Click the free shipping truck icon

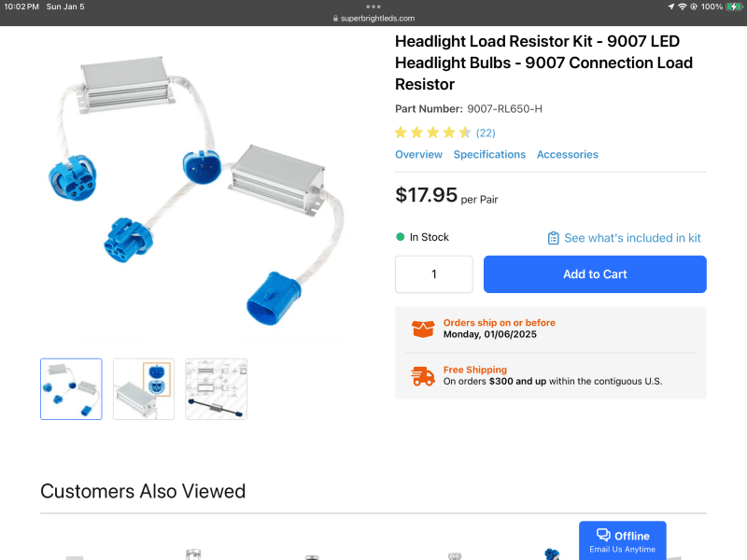point(423,376)
